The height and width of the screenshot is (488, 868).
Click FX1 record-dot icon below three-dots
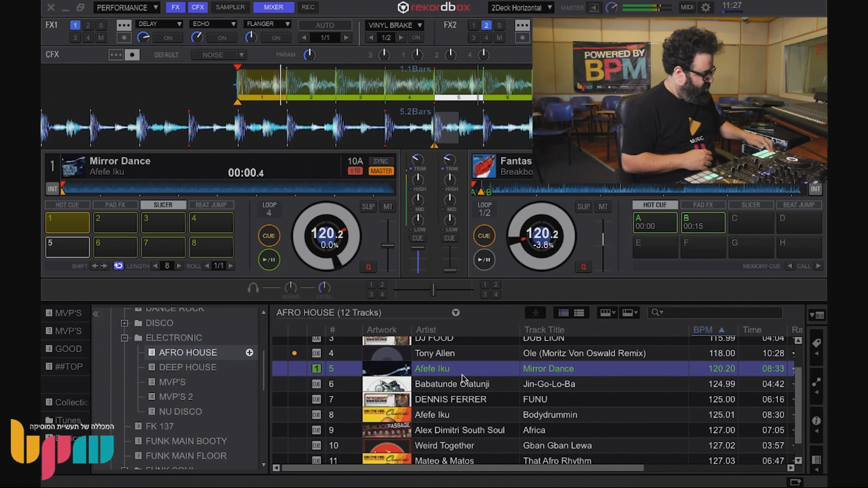pos(124,38)
